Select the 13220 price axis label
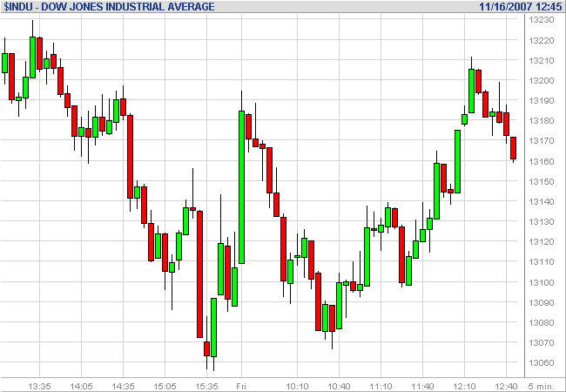 tap(541, 40)
